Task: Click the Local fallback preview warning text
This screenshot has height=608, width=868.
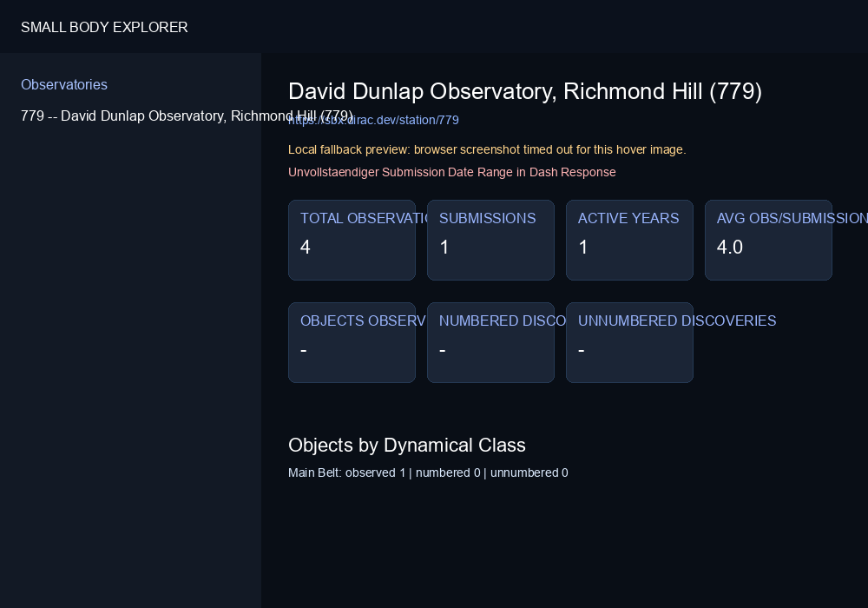Action: [x=487, y=149]
